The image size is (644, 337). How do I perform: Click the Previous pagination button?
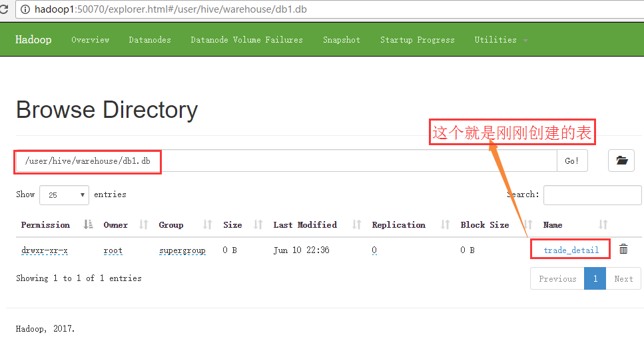coord(557,278)
